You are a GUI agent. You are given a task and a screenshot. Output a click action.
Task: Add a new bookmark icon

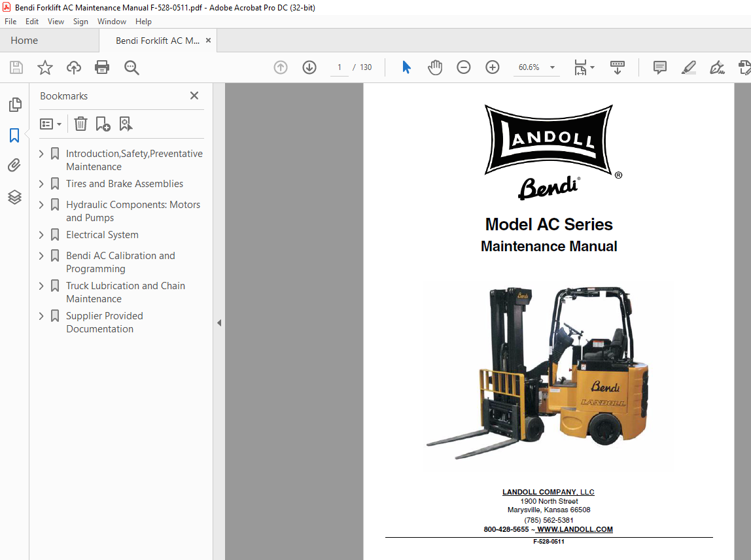coord(103,124)
